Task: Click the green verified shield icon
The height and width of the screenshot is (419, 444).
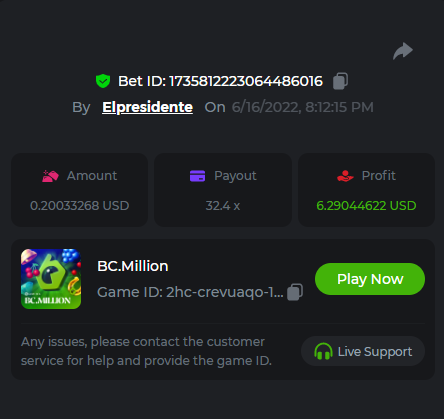Action: coord(103,81)
